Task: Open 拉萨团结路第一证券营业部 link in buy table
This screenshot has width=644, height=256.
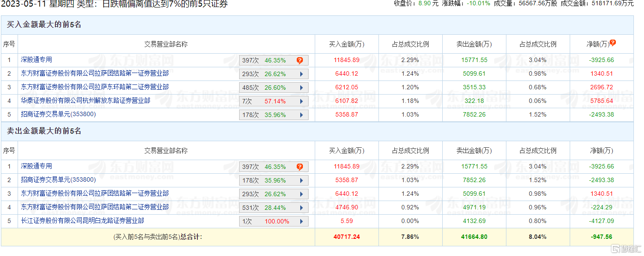Action: [95, 73]
